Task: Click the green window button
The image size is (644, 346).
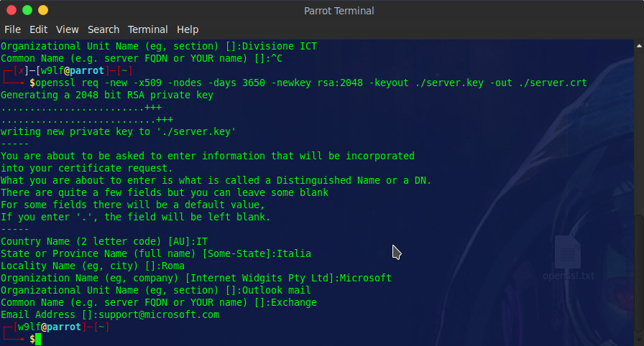Action: coord(27,10)
